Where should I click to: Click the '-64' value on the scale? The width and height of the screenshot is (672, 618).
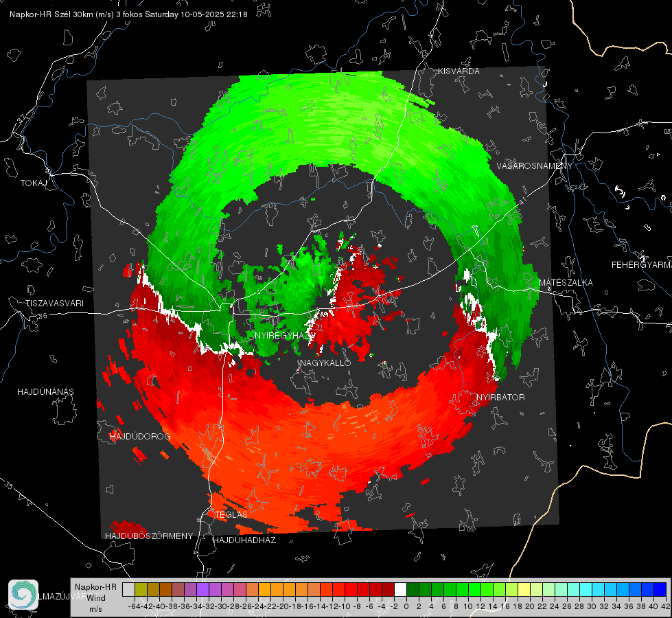[134, 606]
